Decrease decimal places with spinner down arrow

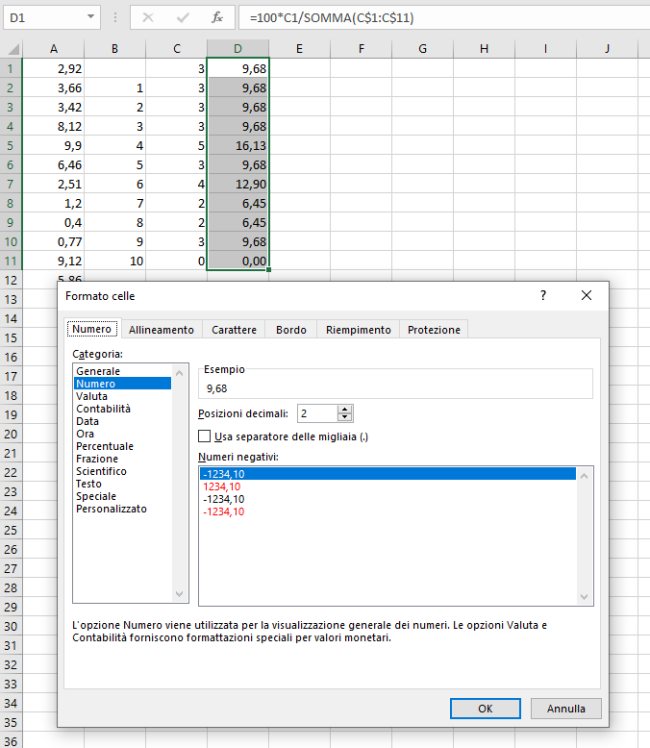tap(345, 418)
